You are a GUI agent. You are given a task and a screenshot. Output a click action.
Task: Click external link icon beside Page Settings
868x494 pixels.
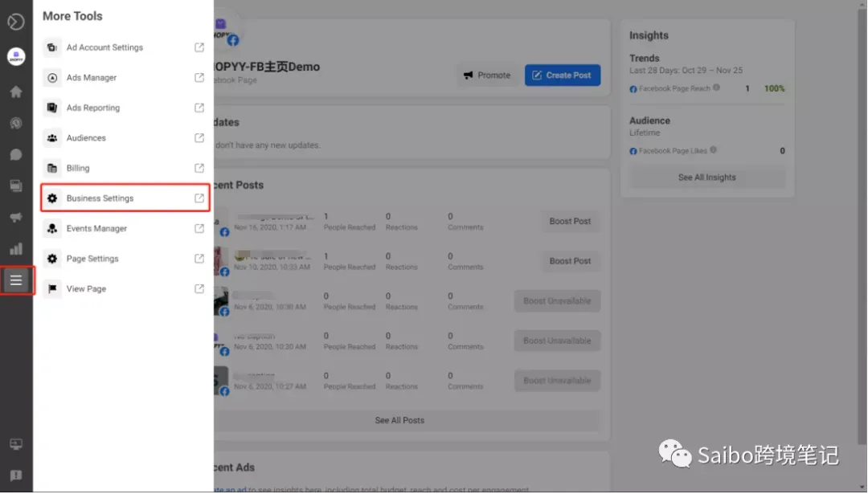coord(199,259)
